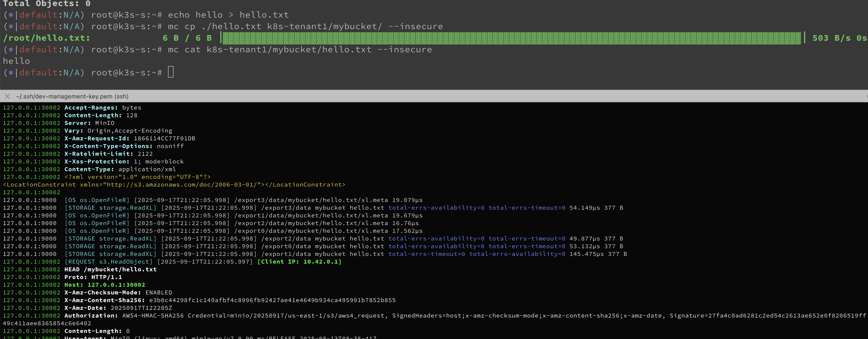Image resolution: width=868 pixels, height=339 pixels.
Task: Click the terminal block cursor at the prompt
Action: click(x=171, y=72)
